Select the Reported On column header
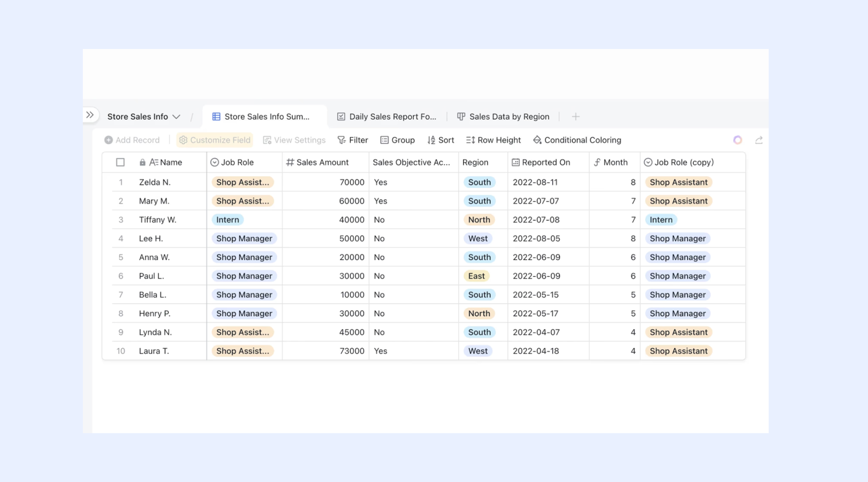The width and height of the screenshot is (868, 482). [549, 162]
